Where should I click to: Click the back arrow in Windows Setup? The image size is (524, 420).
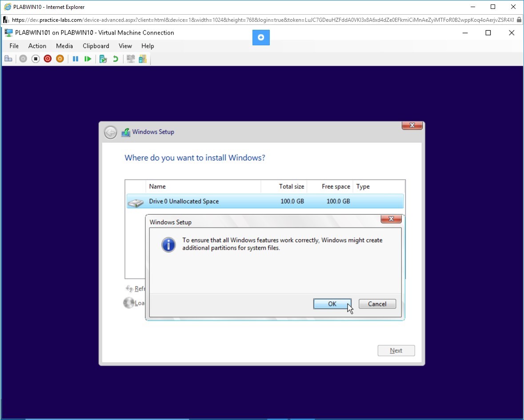(x=110, y=132)
